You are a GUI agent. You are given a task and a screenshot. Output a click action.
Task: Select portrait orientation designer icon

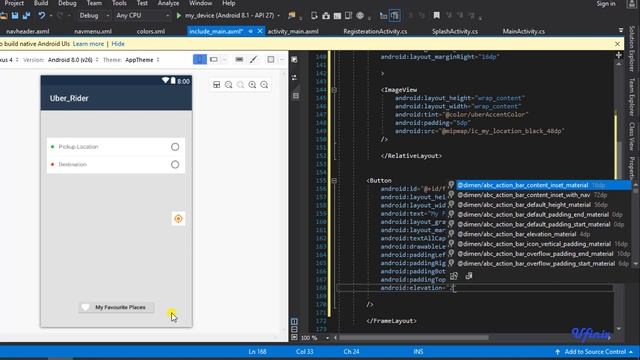click(200, 60)
